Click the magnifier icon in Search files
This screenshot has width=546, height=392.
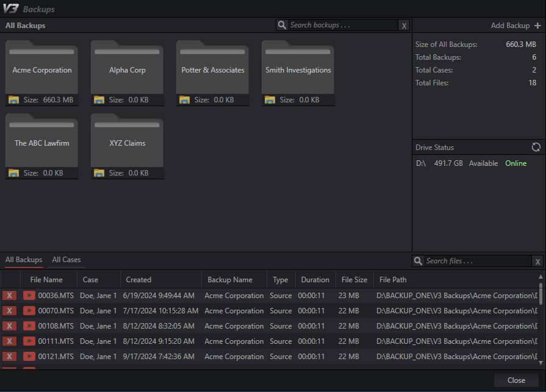(418, 260)
